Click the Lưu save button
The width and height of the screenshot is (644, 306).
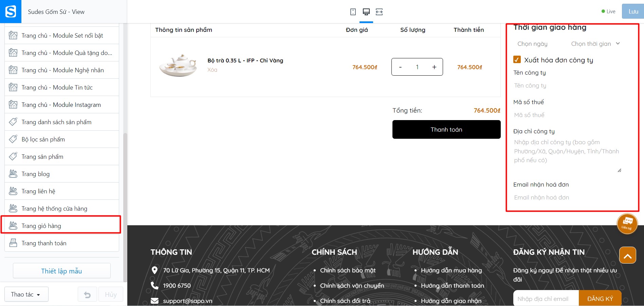[633, 12]
